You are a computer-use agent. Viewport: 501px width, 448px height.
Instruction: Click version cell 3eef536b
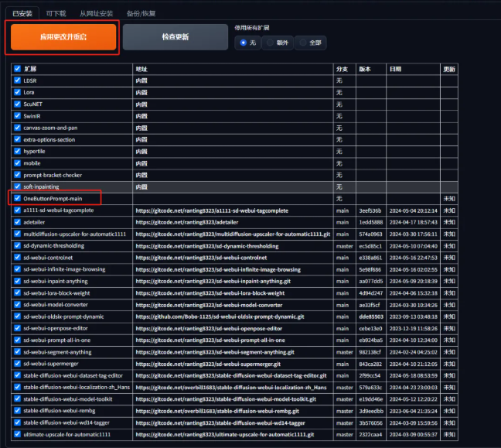(370, 210)
